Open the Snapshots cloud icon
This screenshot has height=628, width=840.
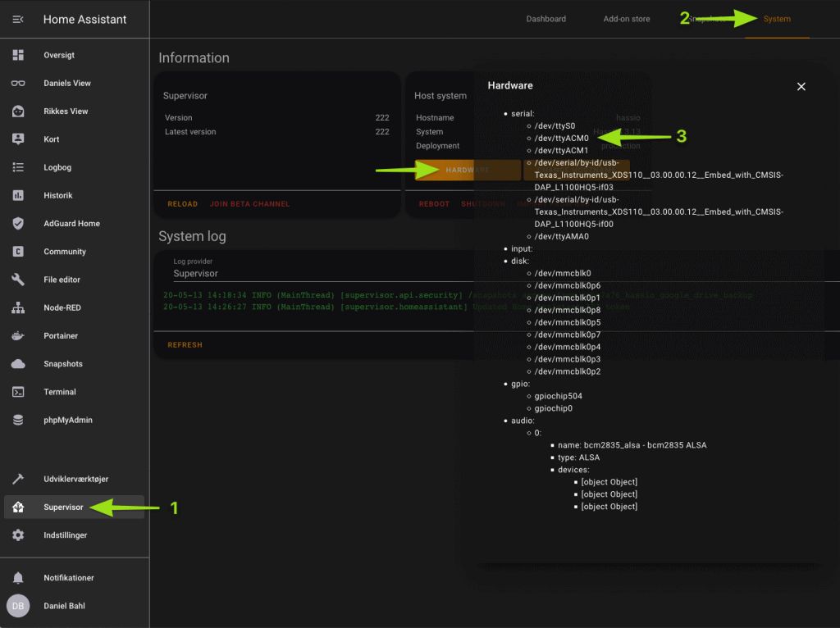(x=18, y=364)
